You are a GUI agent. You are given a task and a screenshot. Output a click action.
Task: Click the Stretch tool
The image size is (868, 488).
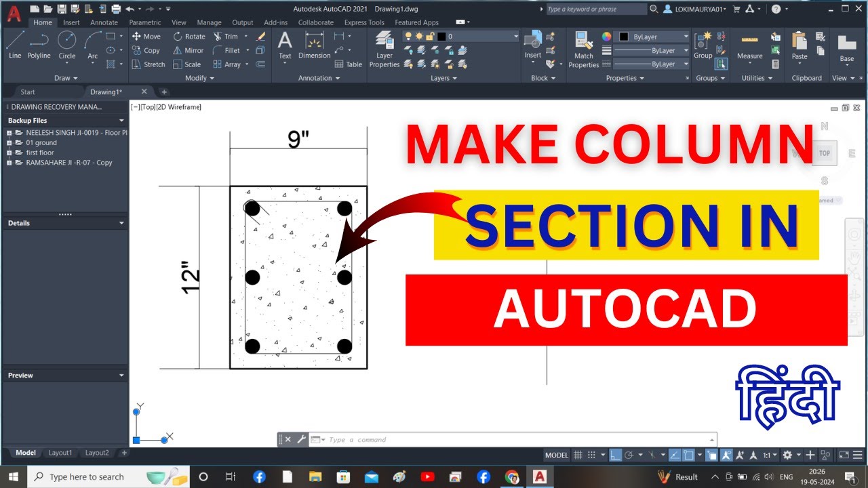tap(148, 64)
